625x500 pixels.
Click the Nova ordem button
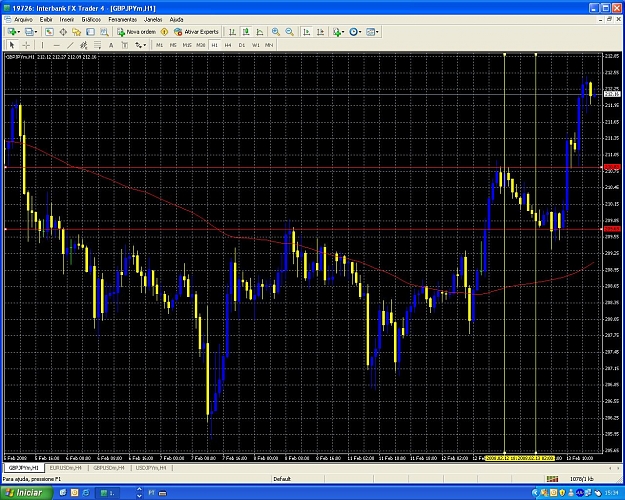(136, 32)
